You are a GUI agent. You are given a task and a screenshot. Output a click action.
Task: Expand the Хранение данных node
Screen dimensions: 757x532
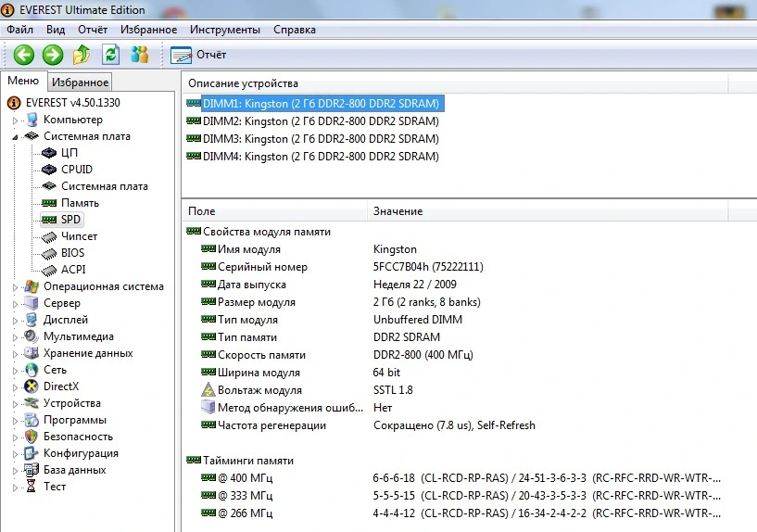click(15, 354)
